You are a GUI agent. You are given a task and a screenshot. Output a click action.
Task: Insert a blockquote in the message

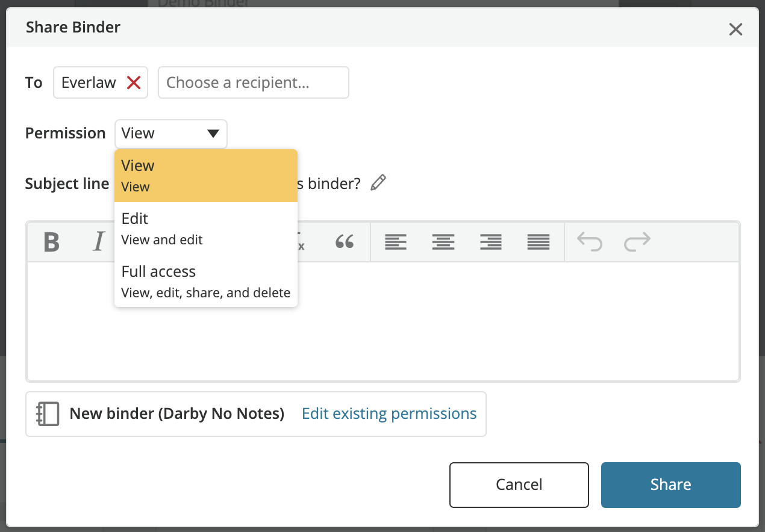[345, 241]
